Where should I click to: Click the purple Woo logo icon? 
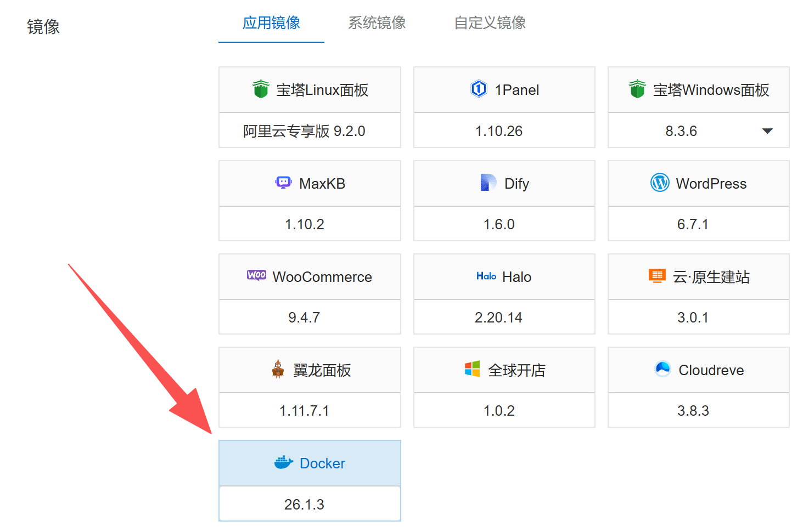tap(256, 275)
